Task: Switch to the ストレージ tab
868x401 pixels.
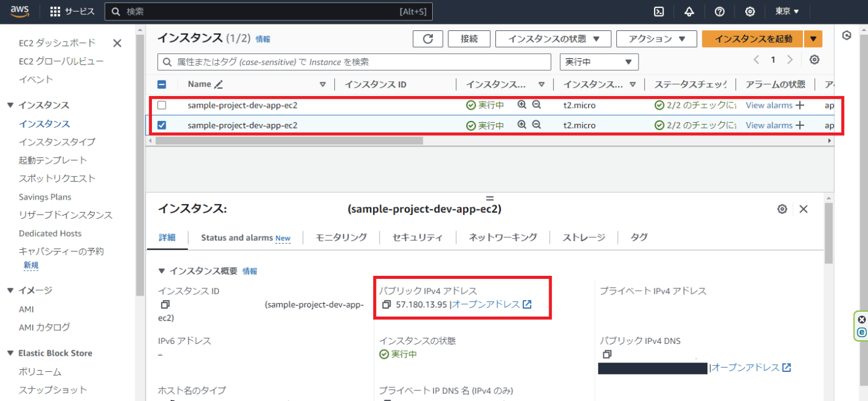Action: click(584, 237)
